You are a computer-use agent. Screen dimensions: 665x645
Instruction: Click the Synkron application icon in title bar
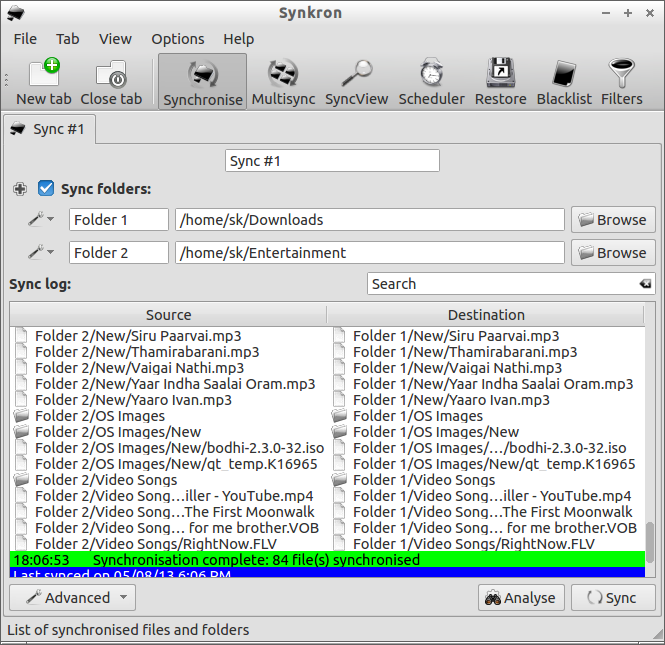[x=16, y=13]
